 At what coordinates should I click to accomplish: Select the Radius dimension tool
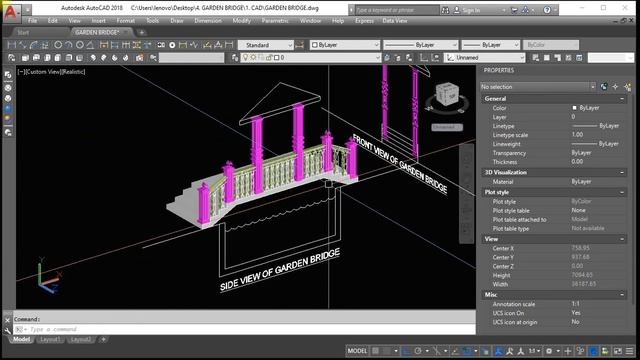coord(58,45)
